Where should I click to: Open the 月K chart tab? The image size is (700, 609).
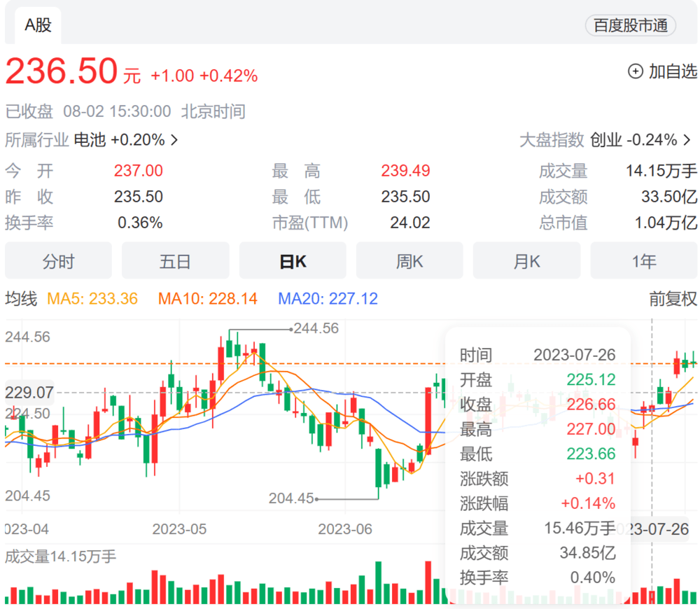(x=526, y=261)
